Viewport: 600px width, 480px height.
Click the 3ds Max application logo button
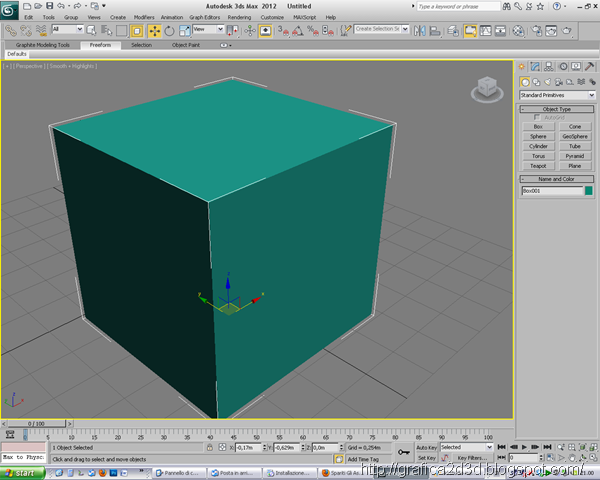8,9
